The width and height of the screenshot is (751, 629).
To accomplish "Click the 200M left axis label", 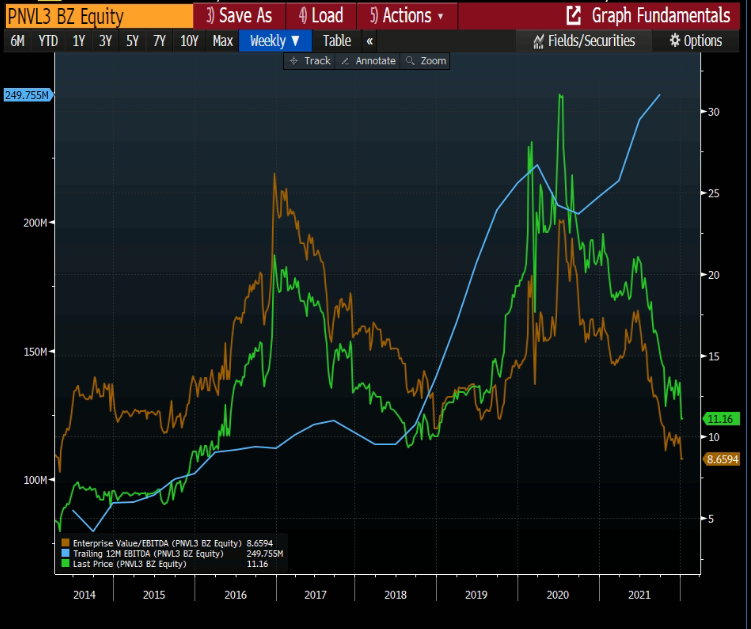I will pyautogui.click(x=35, y=223).
